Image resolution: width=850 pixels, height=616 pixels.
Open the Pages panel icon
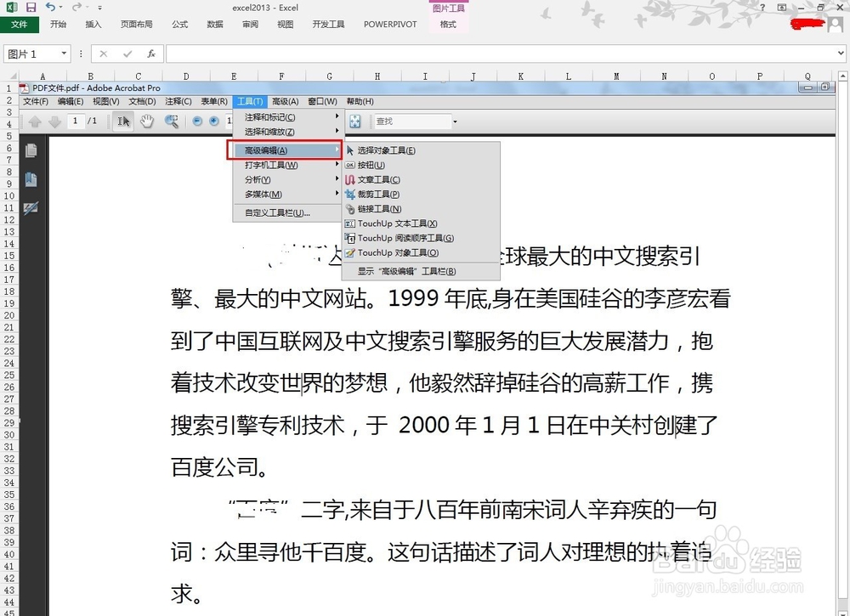31,150
